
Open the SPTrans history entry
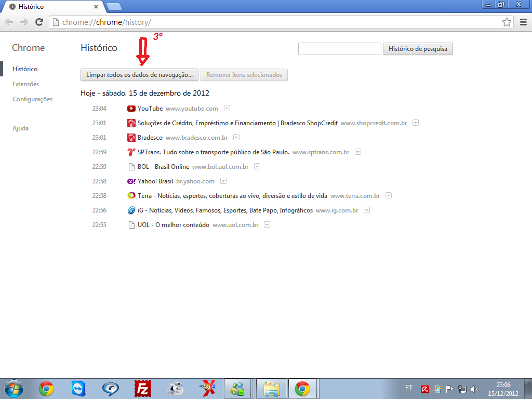pyautogui.click(x=214, y=152)
